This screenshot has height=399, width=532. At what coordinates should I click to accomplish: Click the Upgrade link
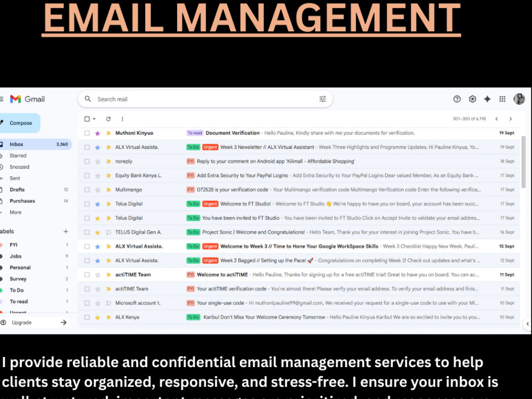click(x=22, y=322)
